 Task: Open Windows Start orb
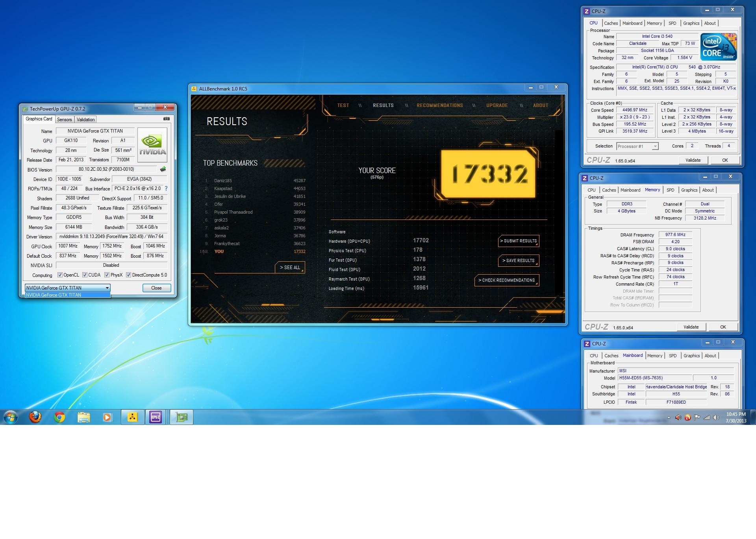11,417
